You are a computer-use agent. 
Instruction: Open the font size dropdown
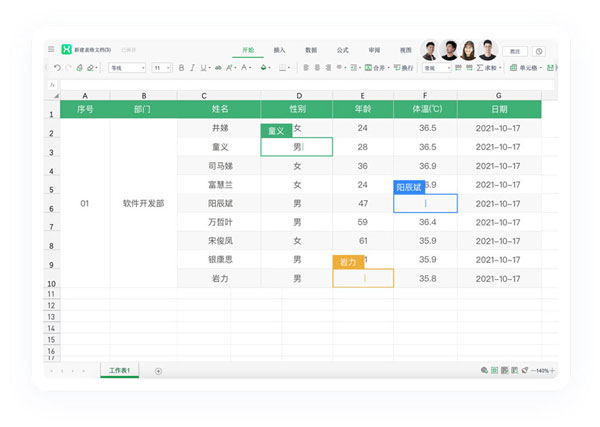point(161,68)
